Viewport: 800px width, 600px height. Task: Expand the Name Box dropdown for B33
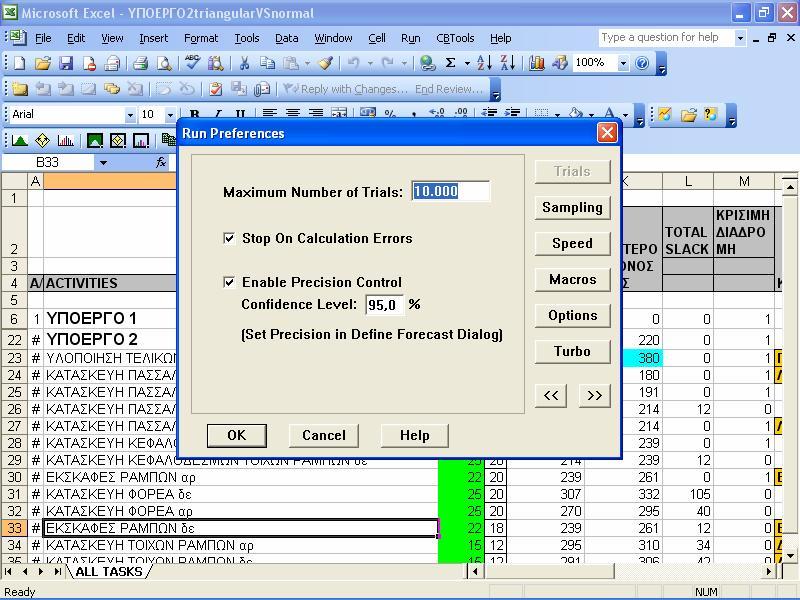pos(103,163)
